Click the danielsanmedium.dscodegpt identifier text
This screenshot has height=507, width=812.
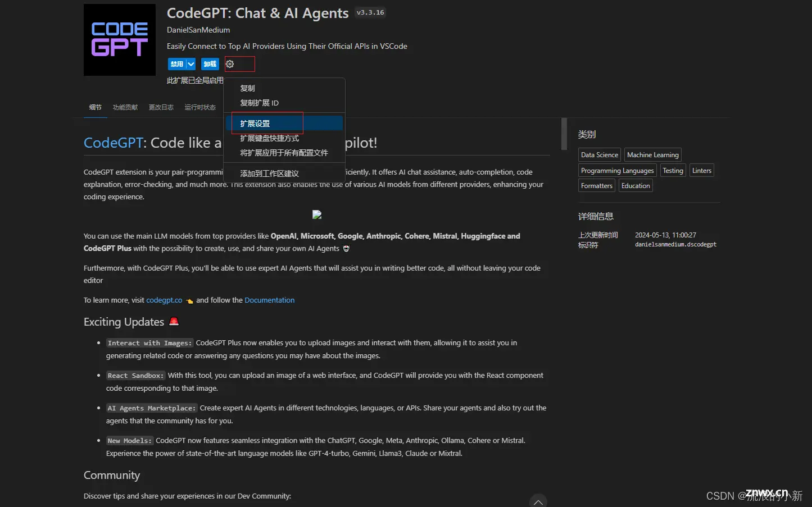point(675,245)
